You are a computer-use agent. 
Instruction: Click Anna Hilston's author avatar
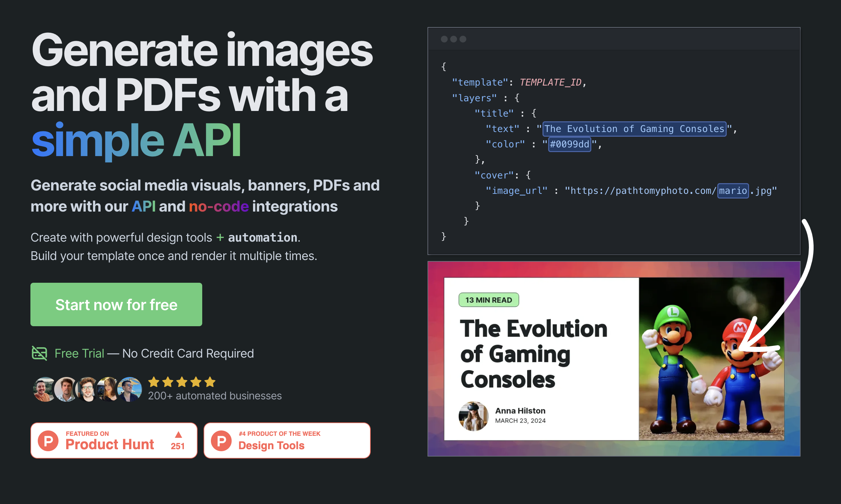pos(473,416)
